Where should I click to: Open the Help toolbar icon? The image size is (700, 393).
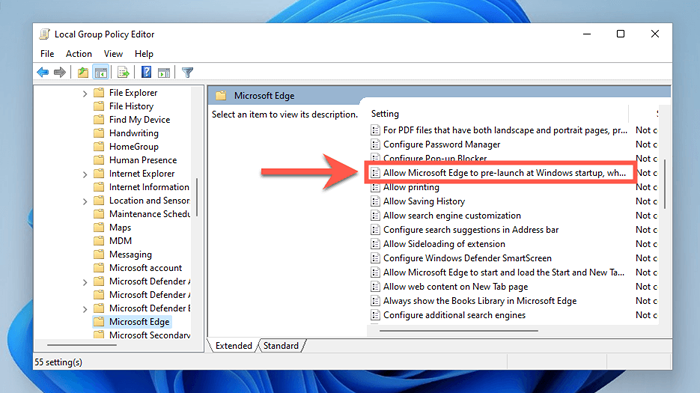(x=146, y=72)
